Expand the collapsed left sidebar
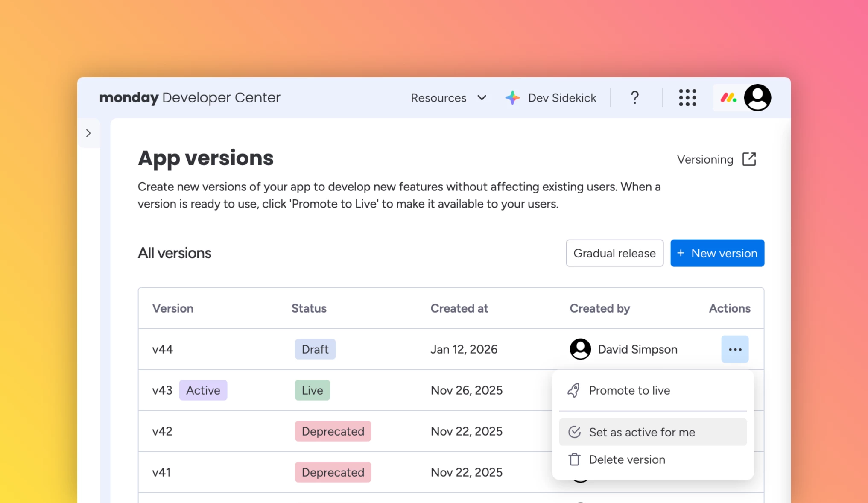 pos(89,133)
